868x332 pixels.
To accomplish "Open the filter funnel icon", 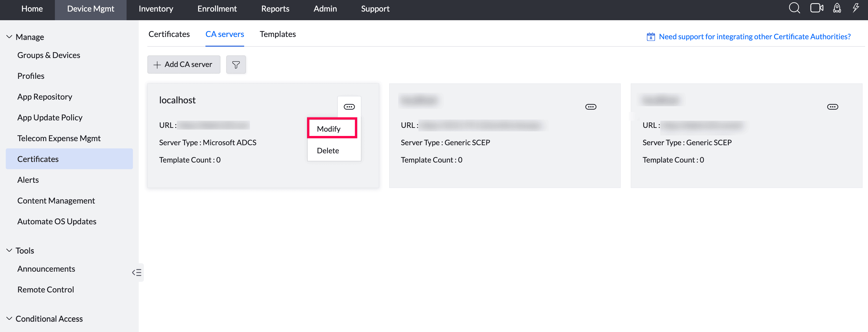I will [236, 64].
